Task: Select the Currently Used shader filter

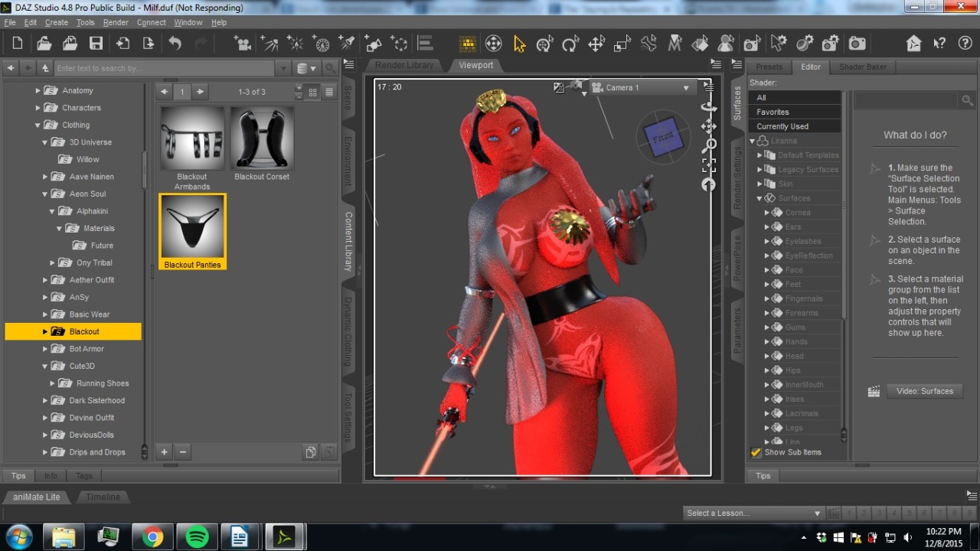Action: pyautogui.click(x=795, y=126)
